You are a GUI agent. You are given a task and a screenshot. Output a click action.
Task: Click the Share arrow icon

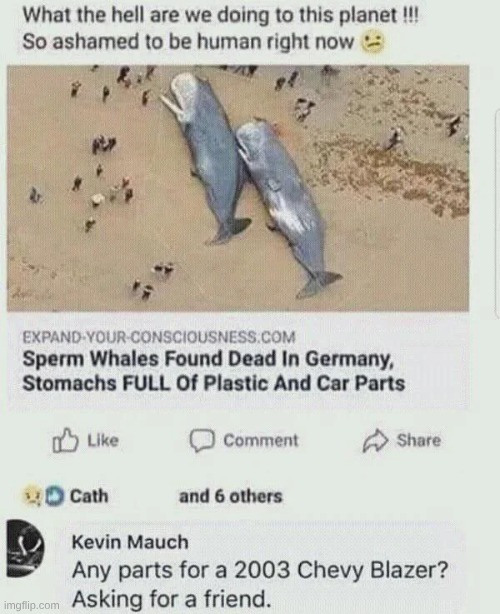375,441
